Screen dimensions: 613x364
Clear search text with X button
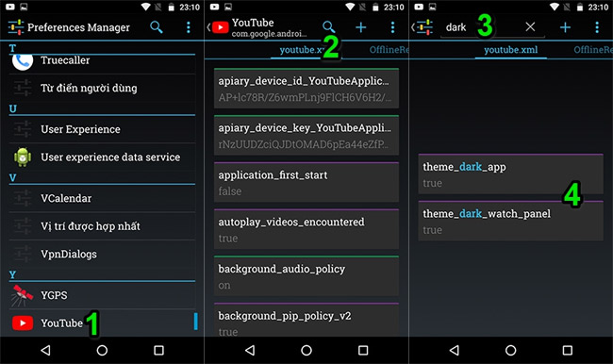click(531, 27)
